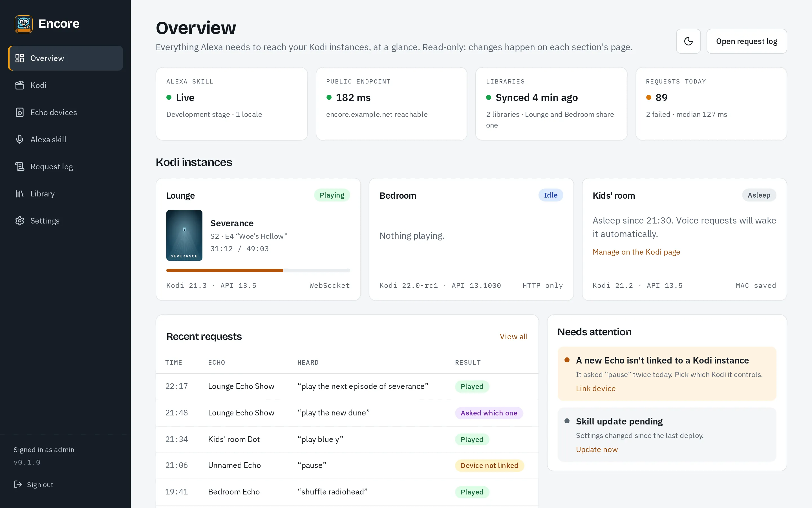812x508 pixels.
Task: Click View all recent requests link
Action: 514,336
